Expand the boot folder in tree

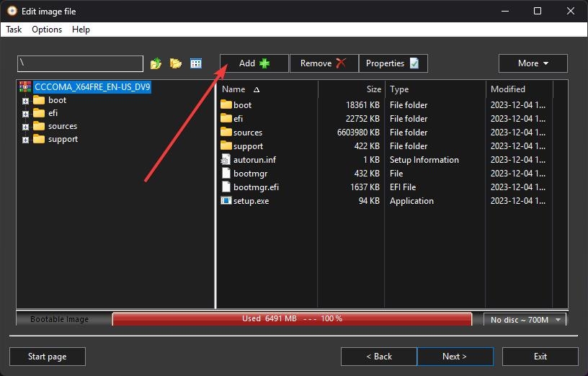(25, 101)
